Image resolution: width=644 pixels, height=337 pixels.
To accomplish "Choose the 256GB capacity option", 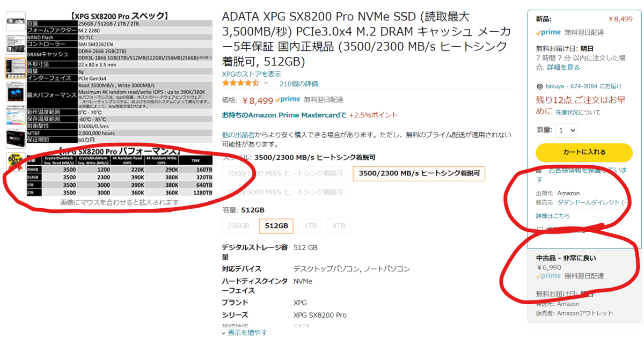I will [x=238, y=226].
